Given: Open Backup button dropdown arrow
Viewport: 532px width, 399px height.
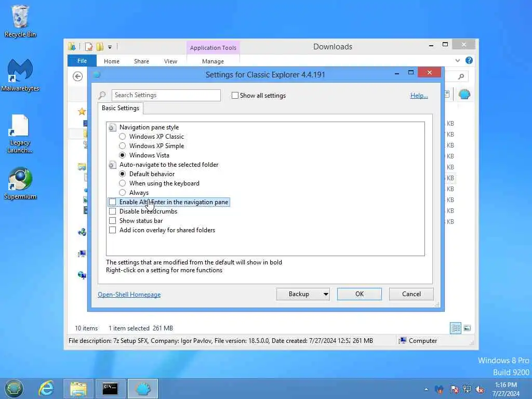Looking at the screenshot, I should coord(326,294).
